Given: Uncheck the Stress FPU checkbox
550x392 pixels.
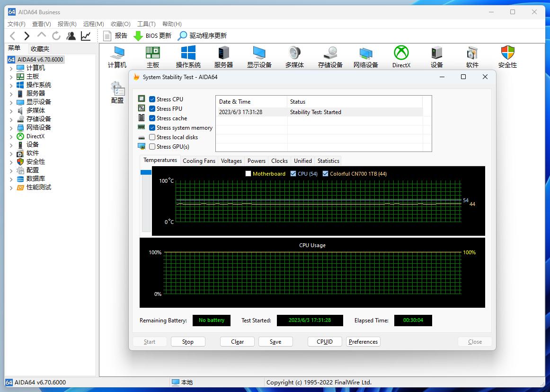Looking at the screenshot, I should [x=152, y=109].
